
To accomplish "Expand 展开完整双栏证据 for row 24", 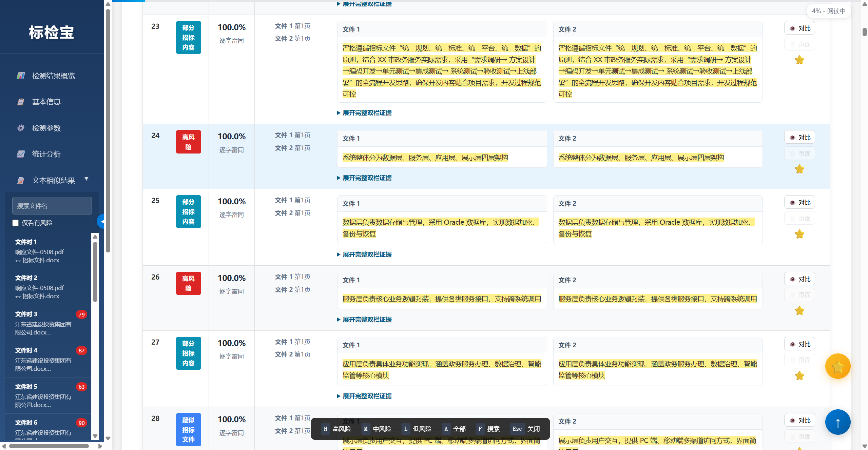I will point(364,178).
